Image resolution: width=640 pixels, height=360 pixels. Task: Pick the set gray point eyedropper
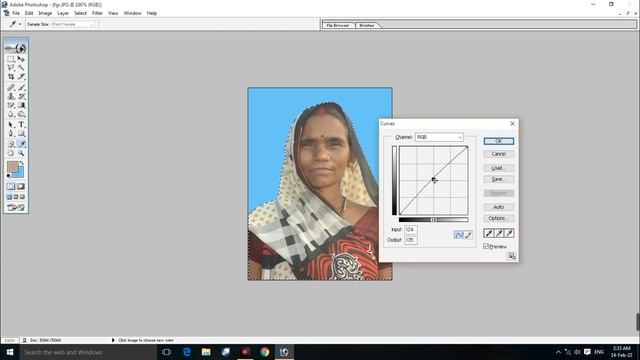(499, 233)
